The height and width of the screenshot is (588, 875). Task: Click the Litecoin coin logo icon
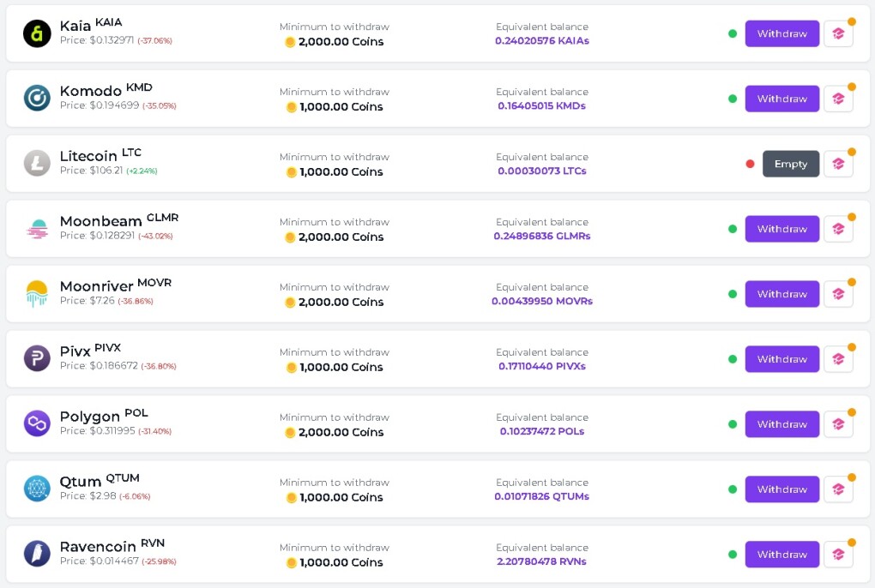[x=37, y=164]
